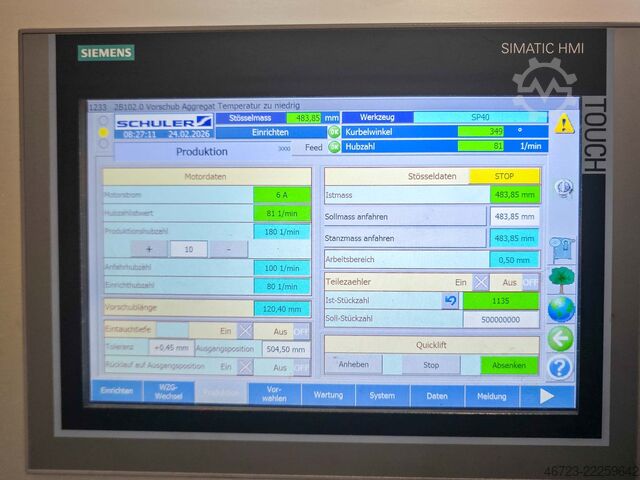Select the Vorschublänge 120,40 mm field
640x480 pixels.
tap(282, 309)
